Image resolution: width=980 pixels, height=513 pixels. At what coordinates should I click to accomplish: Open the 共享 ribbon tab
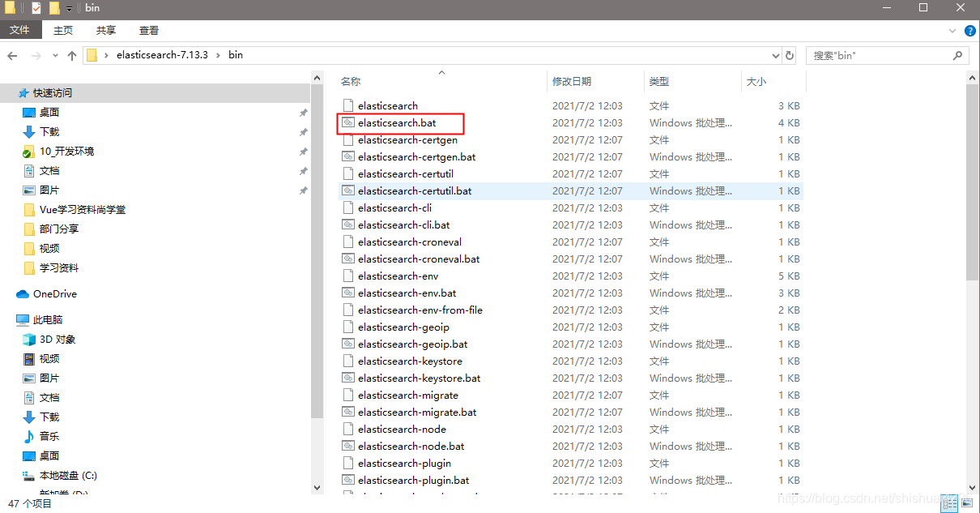(106, 30)
